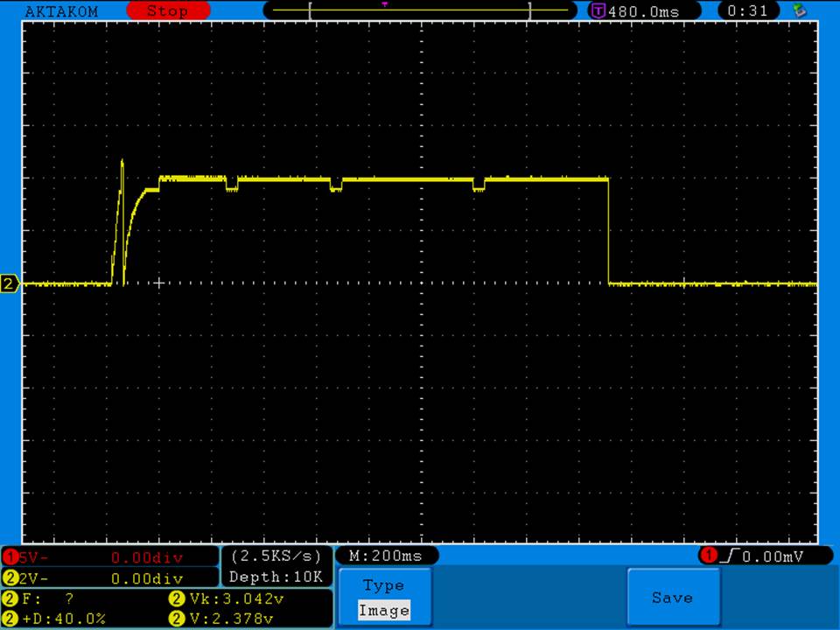The width and height of the screenshot is (840, 630).
Task: Click the channel 2 icon beside frequency F
Action: (x=10, y=599)
